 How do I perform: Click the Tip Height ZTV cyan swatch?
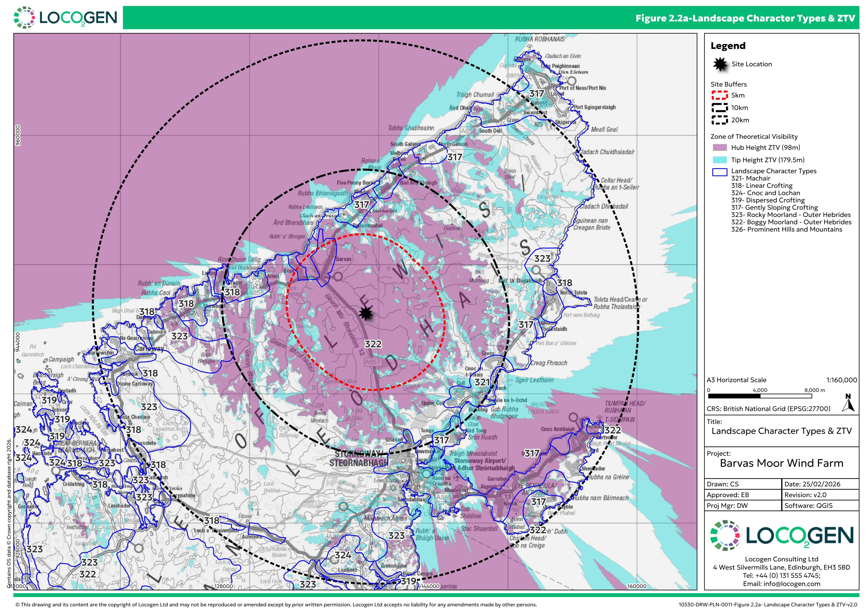[719, 160]
